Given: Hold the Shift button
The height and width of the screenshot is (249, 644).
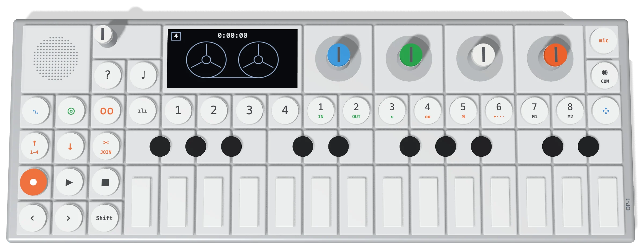Looking at the screenshot, I should [x=104, y=218].
